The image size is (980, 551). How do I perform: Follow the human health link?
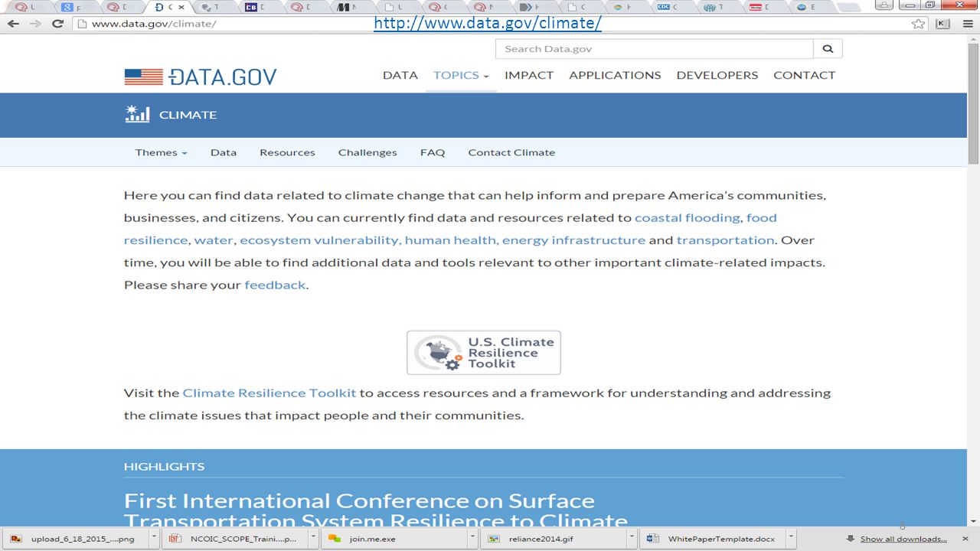pyautogui.click(x=452, y=240)
